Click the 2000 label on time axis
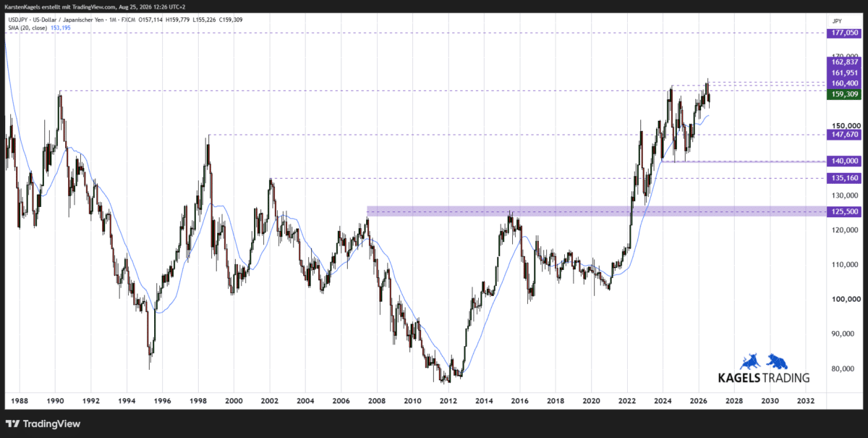 234,400
